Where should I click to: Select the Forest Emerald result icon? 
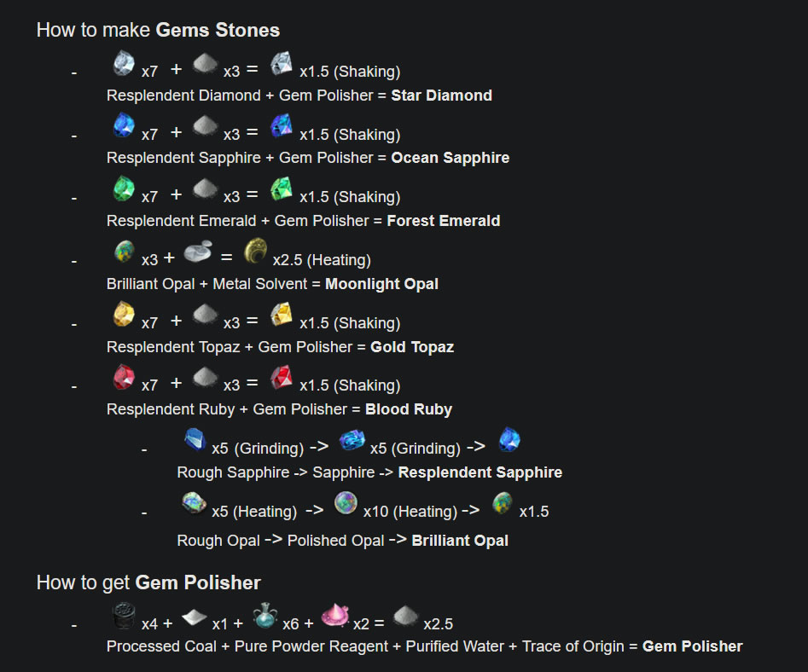click(x=282, y=189)
